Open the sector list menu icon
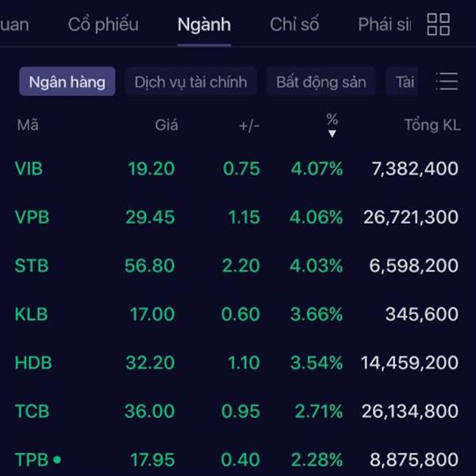476x476 pixels. pyautogui.click(x=447, y=82)
